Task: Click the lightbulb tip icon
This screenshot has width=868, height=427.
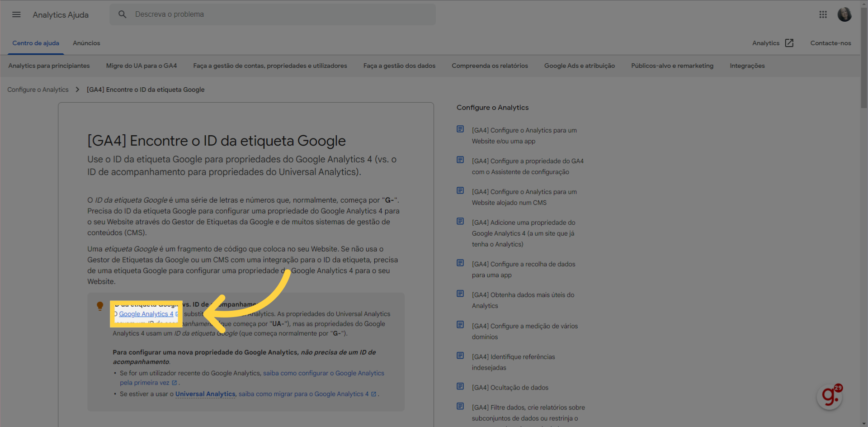Action: pyautogui.click(x=100, y=306)
